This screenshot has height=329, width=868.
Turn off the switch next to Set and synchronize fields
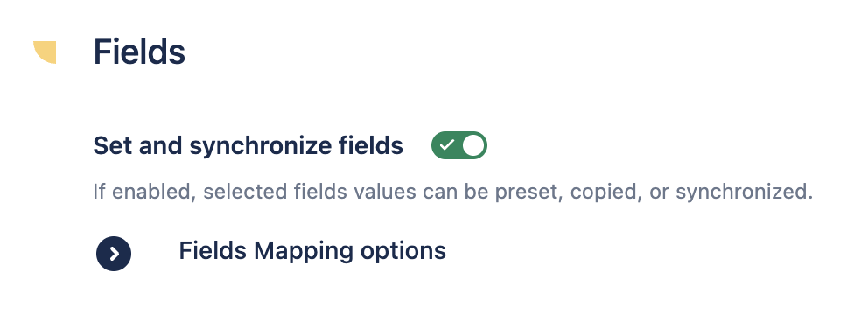458,145
